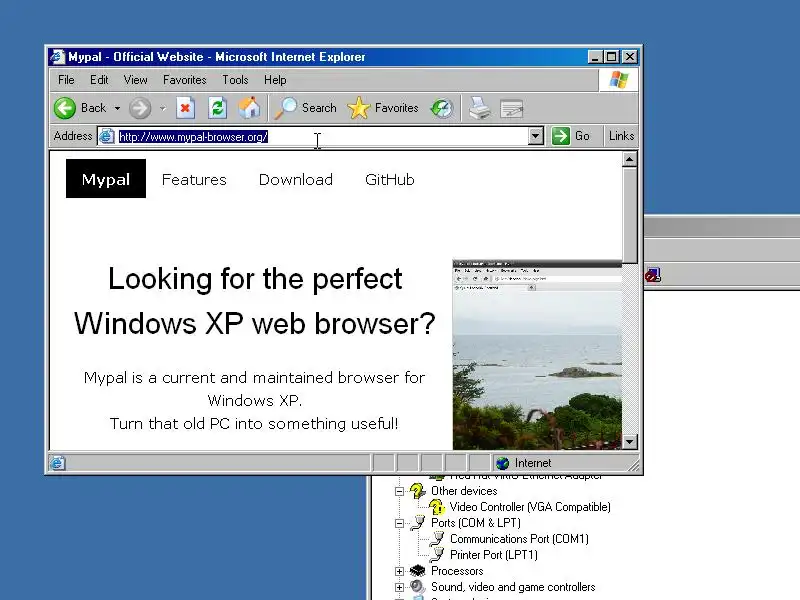Click the page icon in address bar

pyautogui.click(x=106, y=136)
